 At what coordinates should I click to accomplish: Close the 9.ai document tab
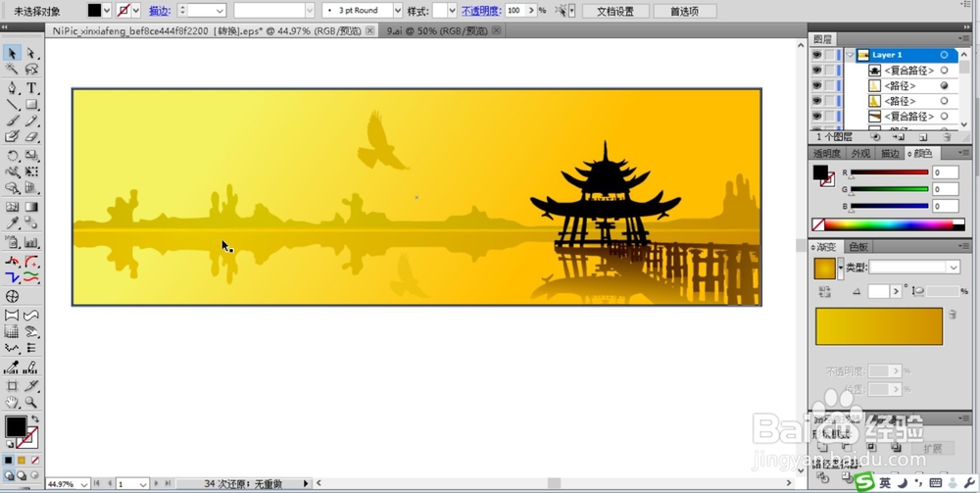(x=496, y=30)
